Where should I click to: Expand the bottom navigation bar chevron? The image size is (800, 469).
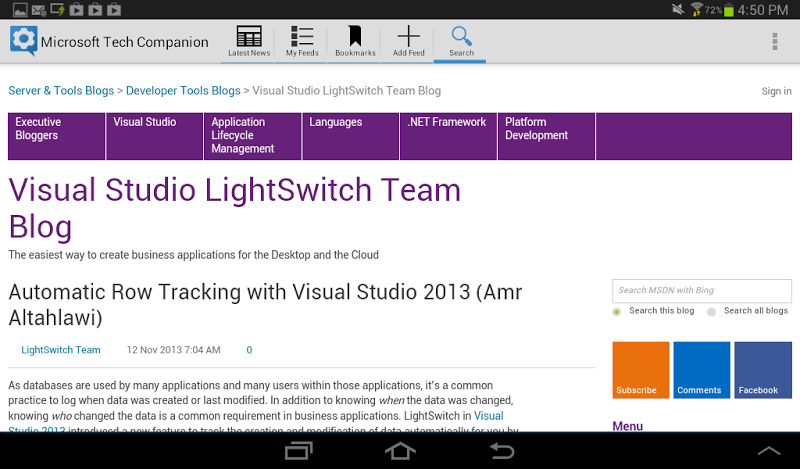769,452
